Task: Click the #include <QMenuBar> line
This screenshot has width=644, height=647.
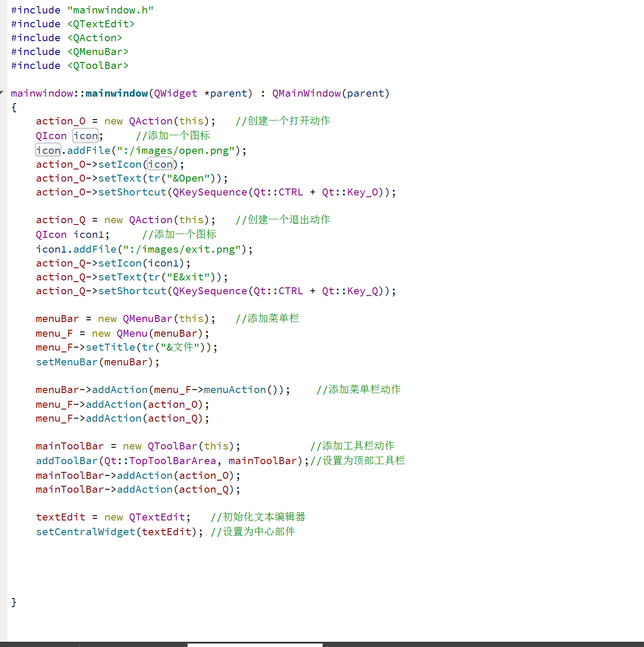Action: coord(70,52)
